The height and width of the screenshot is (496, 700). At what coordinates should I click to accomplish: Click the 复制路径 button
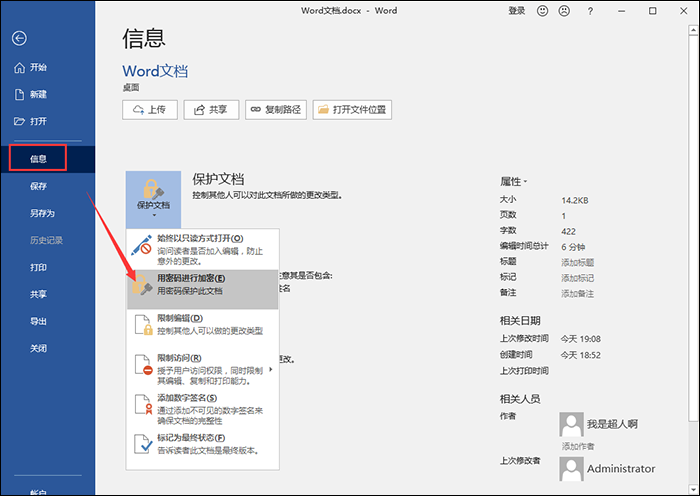tap(276, 109)
